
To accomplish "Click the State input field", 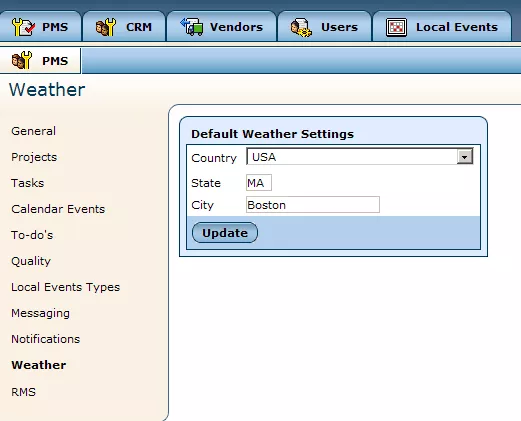I will (x=259, y=183).
